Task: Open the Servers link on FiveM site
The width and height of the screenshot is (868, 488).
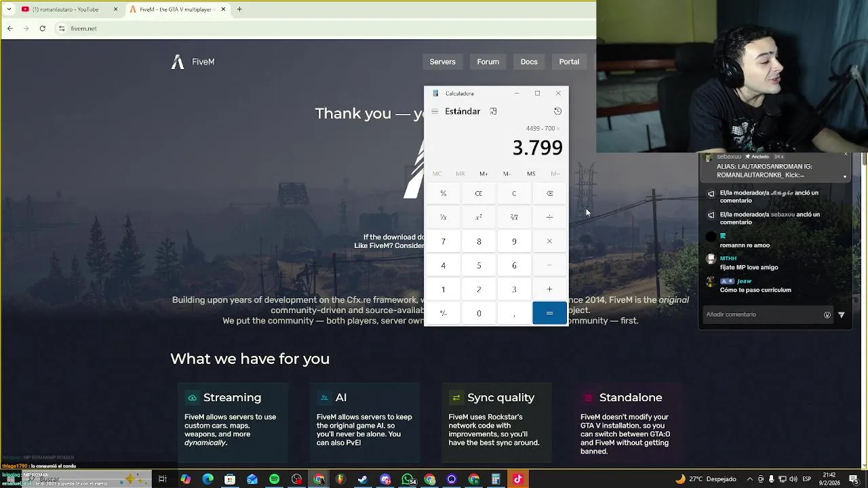Action: (442, 62)
